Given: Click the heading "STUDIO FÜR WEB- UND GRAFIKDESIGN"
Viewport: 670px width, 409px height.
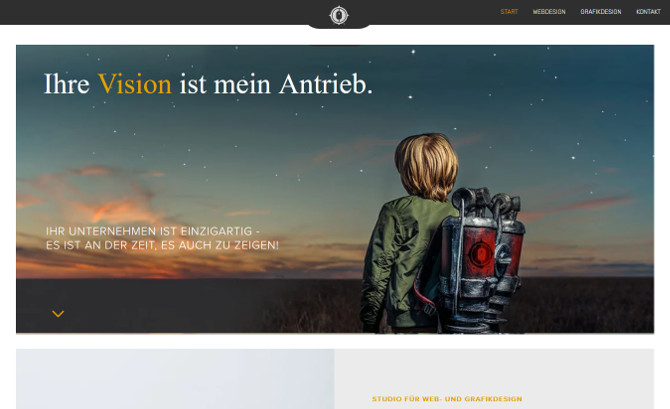Looking at the screenshot, I should [x=447, y=399].
